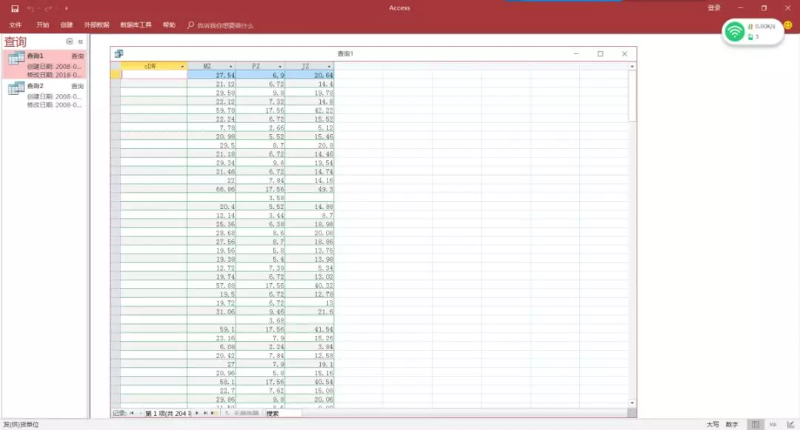
Task: Switch to the 开始 (Home) ribbon tab
Action: pos(42,25)
